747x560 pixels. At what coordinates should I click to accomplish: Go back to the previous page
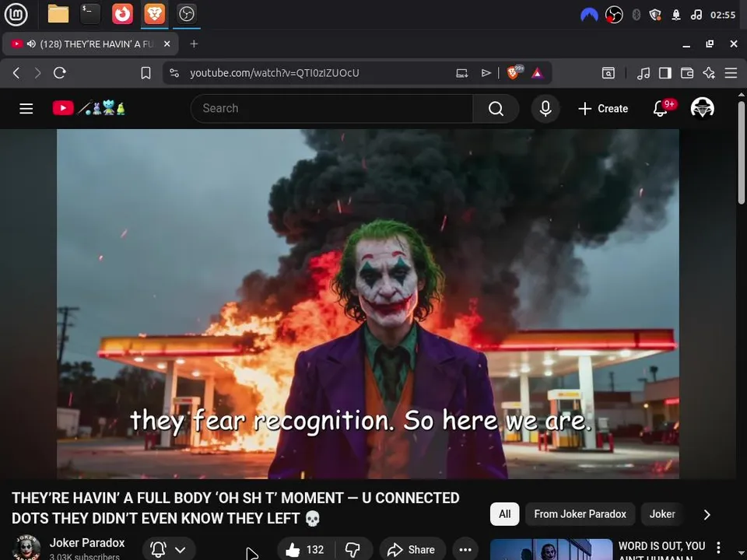[x=16, y=73]
